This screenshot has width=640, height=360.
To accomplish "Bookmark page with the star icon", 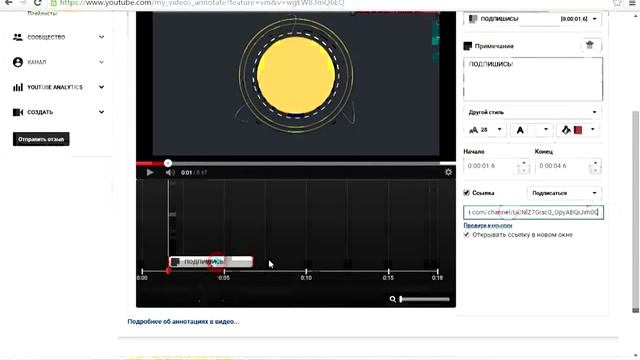I will coord(617,3).
